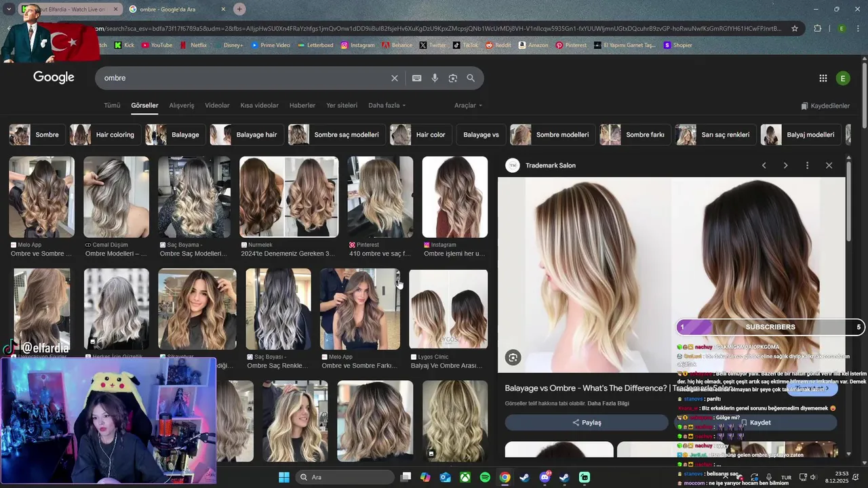
Task: Open the Cemal Düşüm image thumbnail
Action: (117, 197)
